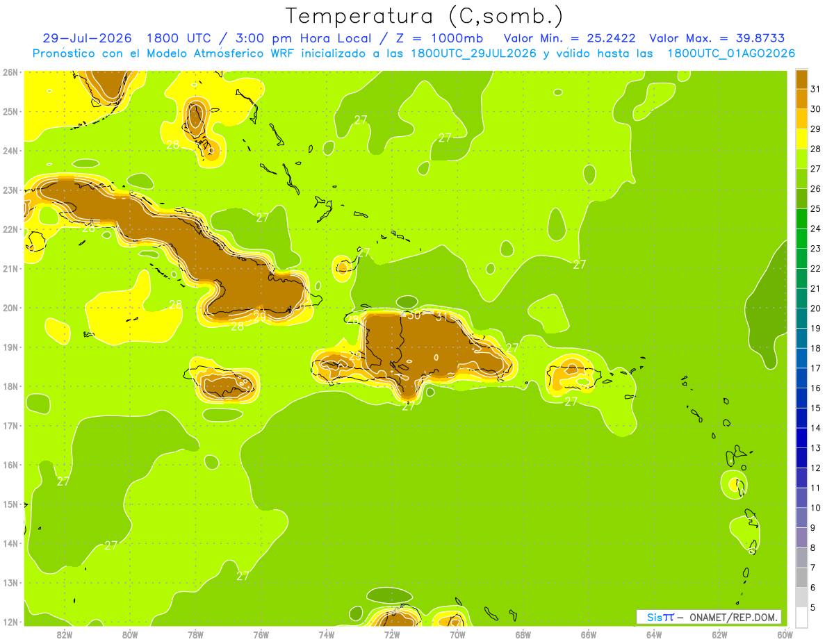Click the teal legend band between 19 and 20
The height and width of the screenshot is (644, 834).
801,318
